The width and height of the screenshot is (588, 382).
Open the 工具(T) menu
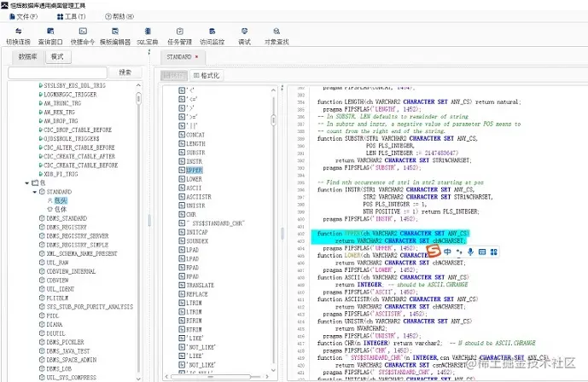point(71,16)
